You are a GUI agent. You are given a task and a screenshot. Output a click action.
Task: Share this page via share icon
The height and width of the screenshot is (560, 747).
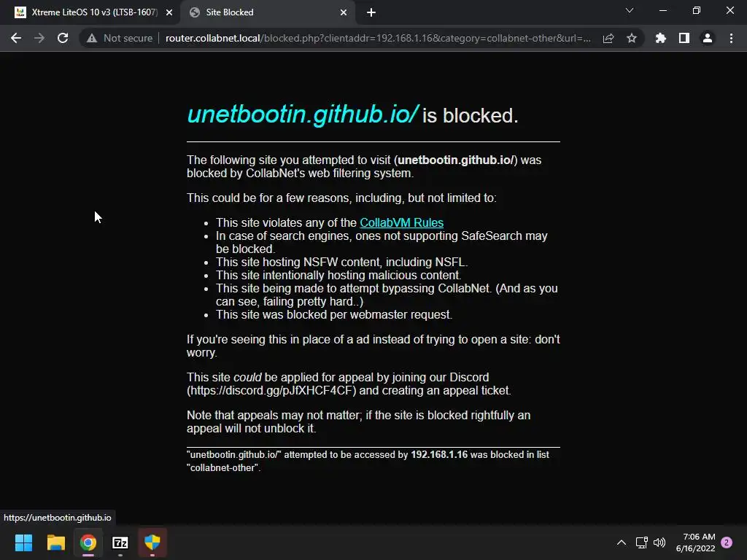(x=608, y=38)
